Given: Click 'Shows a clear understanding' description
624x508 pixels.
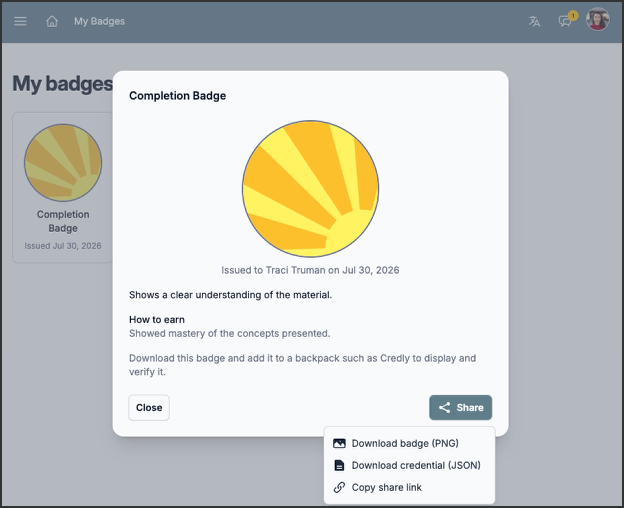Looking at the screenshot, I should 230,295.
